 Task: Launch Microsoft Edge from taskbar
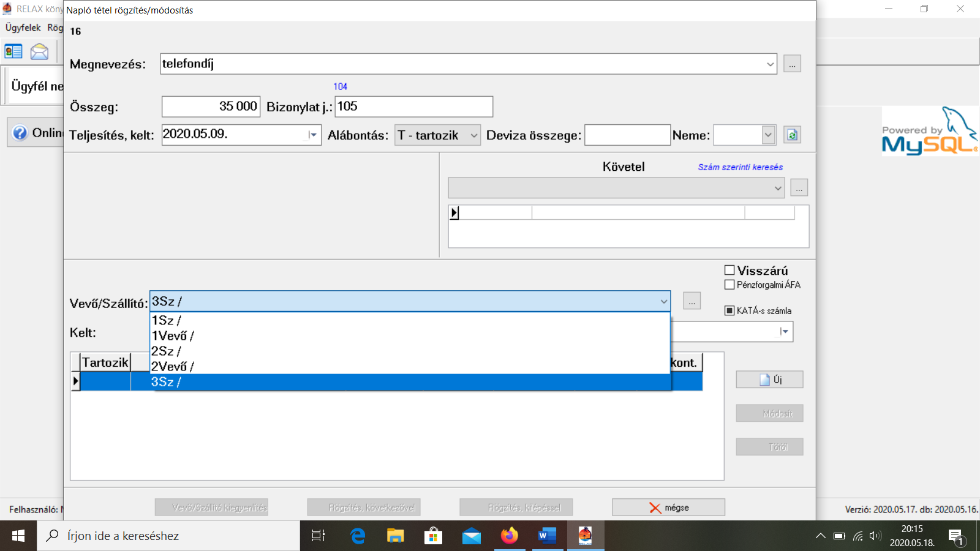pos(358,536)
